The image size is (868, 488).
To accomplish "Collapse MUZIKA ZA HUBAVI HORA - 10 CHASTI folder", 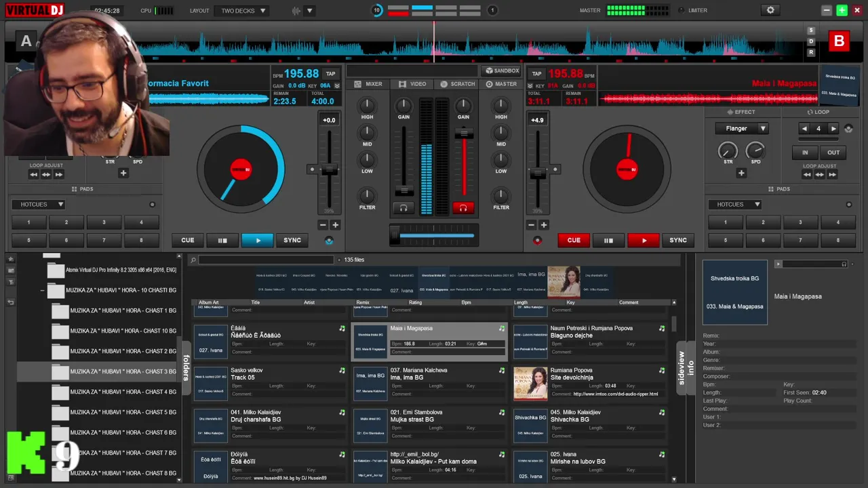I will click(42, 290).
